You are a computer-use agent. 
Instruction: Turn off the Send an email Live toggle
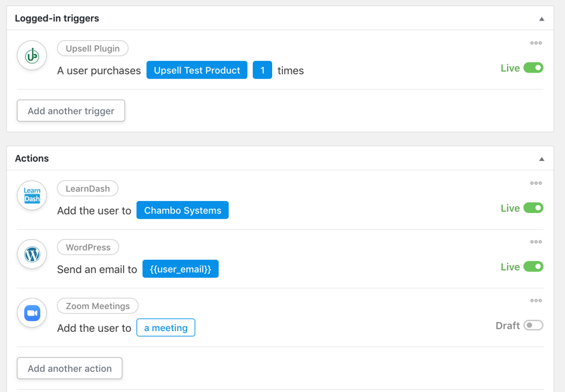point(534,266)
